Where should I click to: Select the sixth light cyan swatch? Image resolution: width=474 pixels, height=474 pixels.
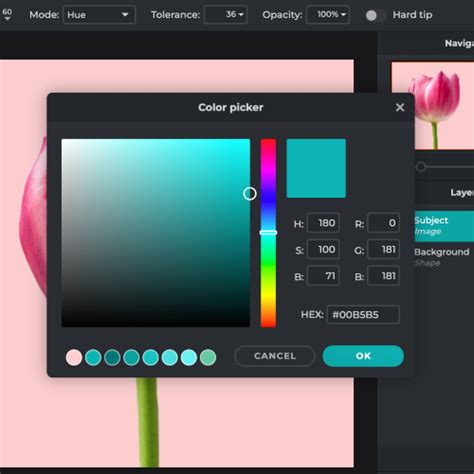pos(170,357)
